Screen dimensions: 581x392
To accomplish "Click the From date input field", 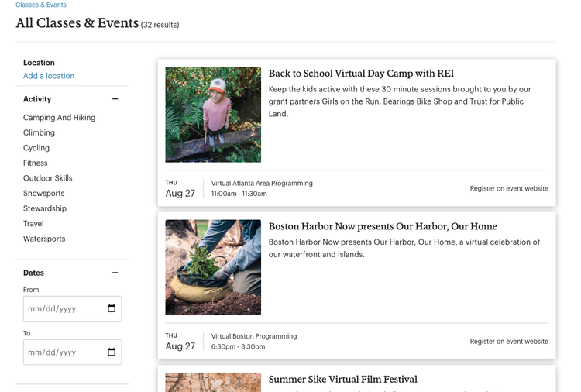I will [72, 308].
